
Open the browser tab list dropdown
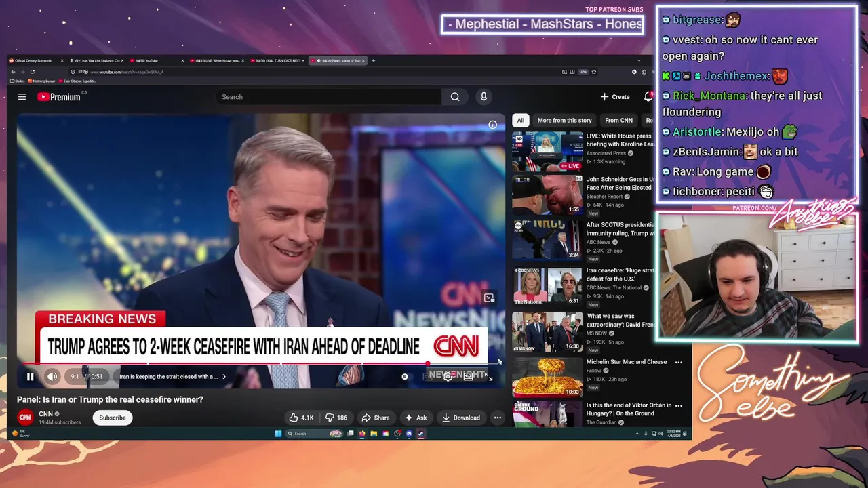639,60
